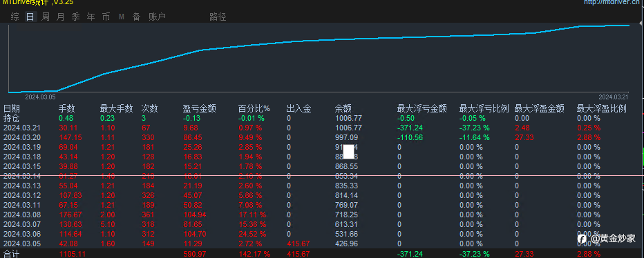Image resolution: width=644 pixels, height=258 pixels.
Task: Click the 百分比% column header
Action: pyautogui.click(x=254, y=109)
